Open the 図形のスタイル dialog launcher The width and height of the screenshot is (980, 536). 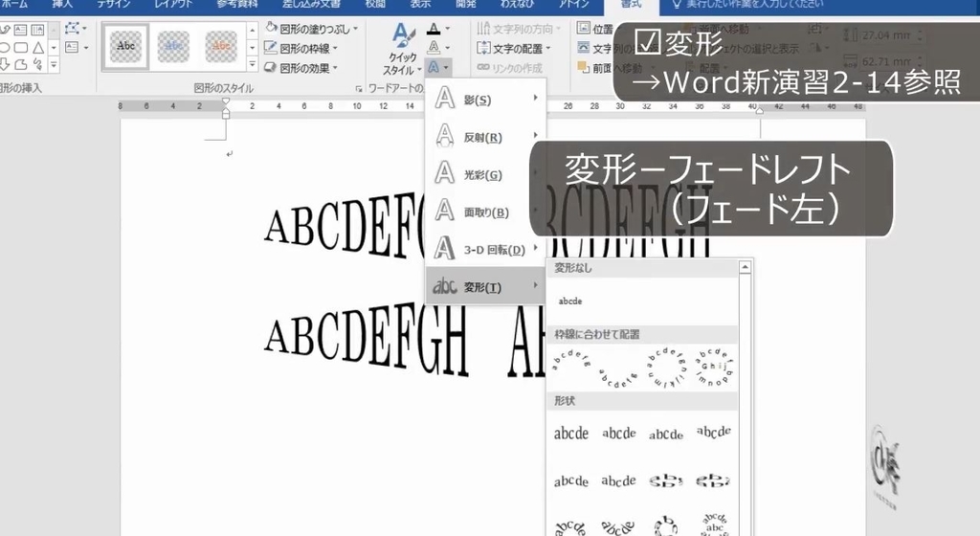coord(359,89)
